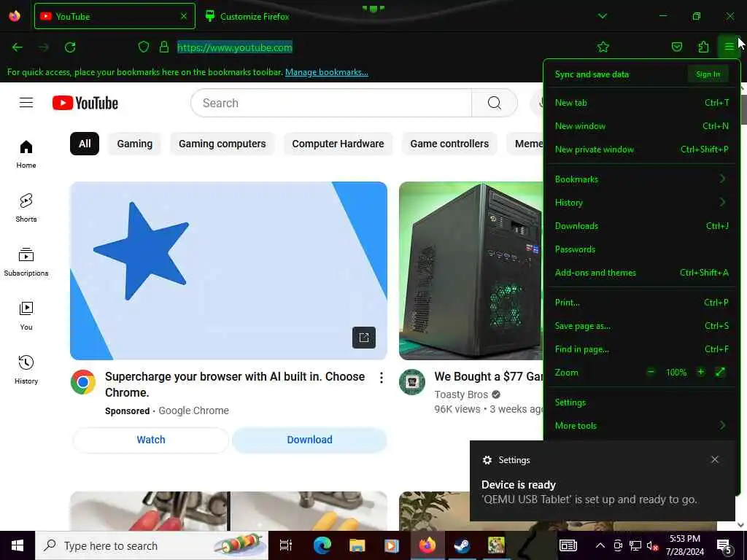Viewport: 747px width, 560px height.
Task: Open Shorts in YouTube sidebar
Action: pos(26,208)
